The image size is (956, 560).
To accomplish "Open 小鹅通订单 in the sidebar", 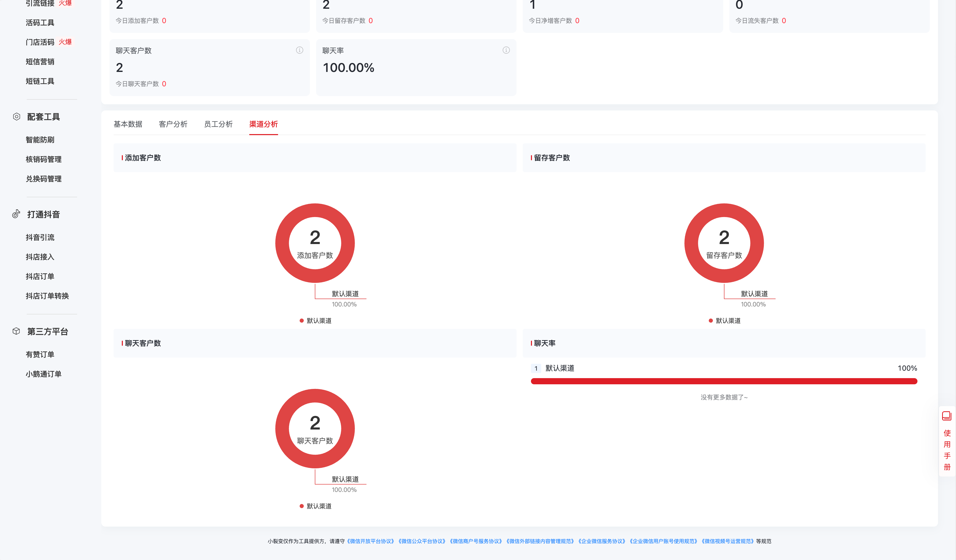I will [44, 374].
